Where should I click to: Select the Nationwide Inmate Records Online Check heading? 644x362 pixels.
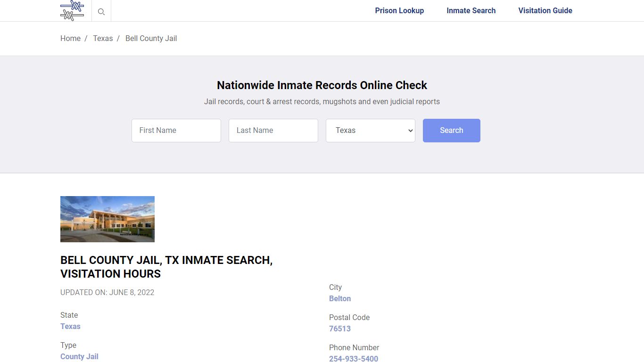coord(322,85)
